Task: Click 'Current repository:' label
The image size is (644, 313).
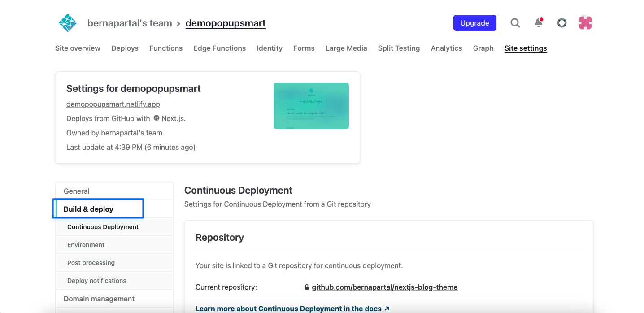Action: [x=226, y=287]
